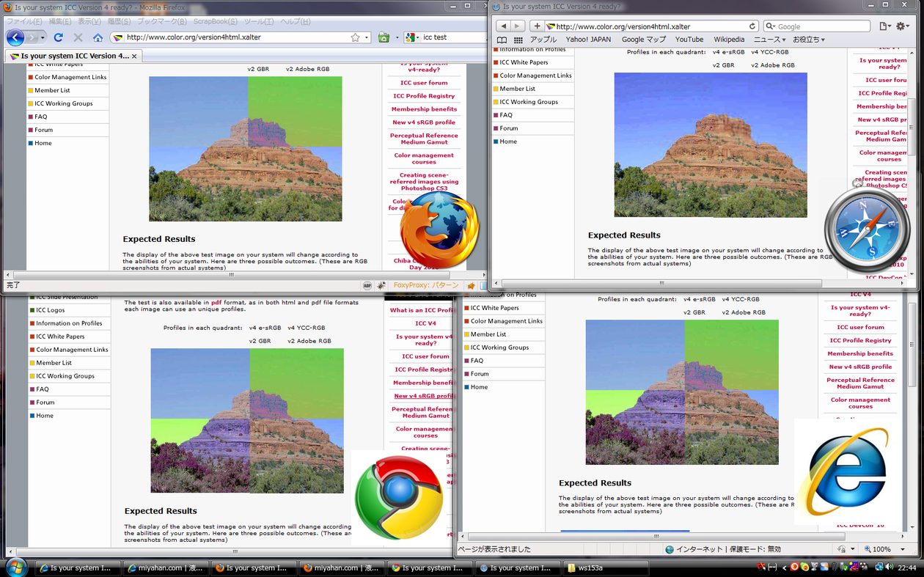Viewport: 924px width, 577px height.
Task: Open the Google マップ bookmark in Safari
Action: [644, 40]
